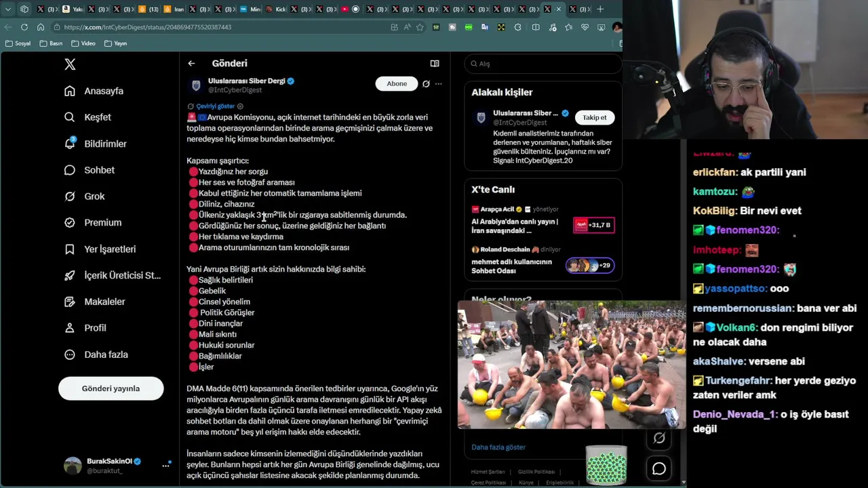Open new browser tab
This screenshot has height=488, width=868.
[600, 9]
